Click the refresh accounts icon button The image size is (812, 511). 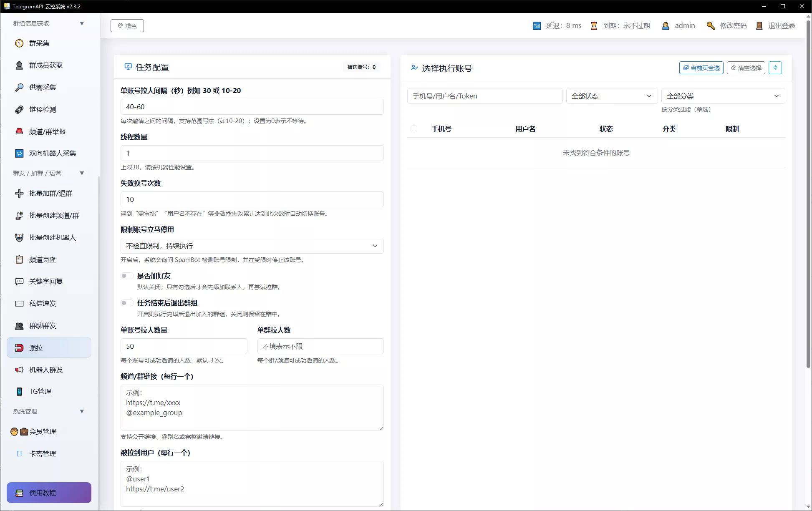tap(775, 68)
